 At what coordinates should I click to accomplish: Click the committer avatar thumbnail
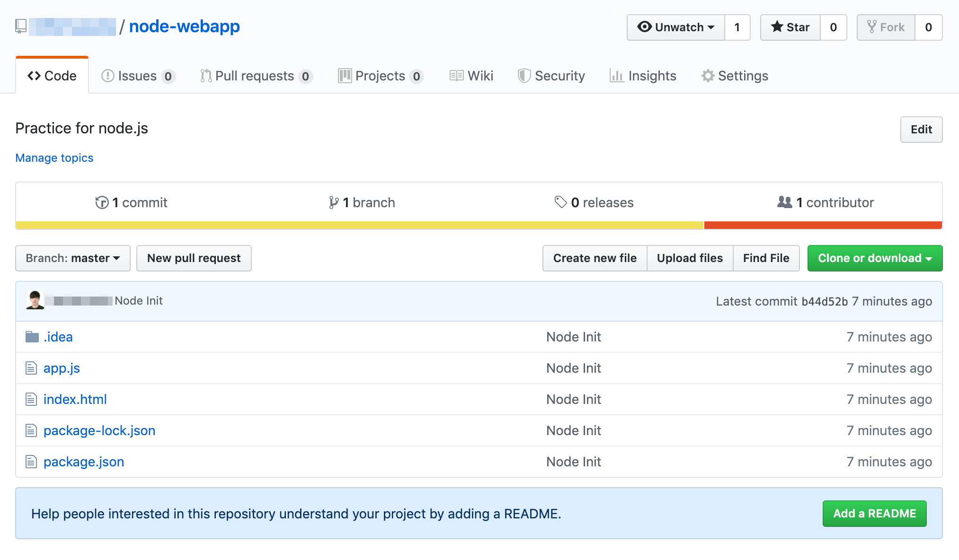[x=35, y=300]
